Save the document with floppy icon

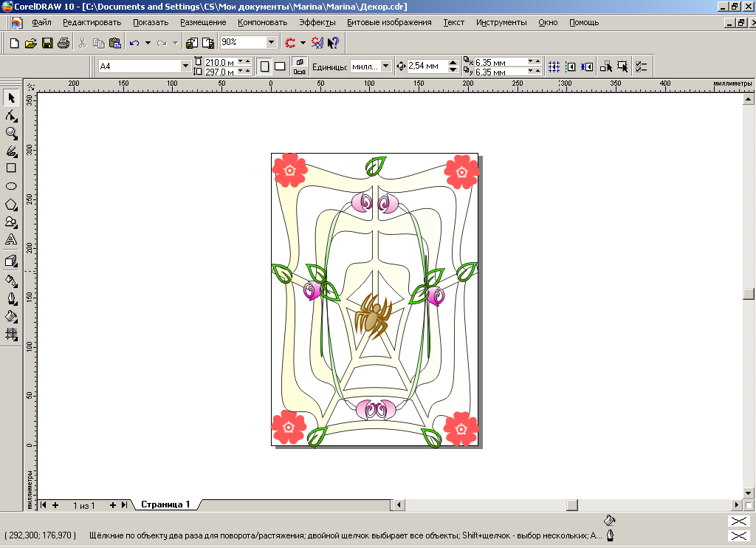pyautogui.click(x=47, y=43)
